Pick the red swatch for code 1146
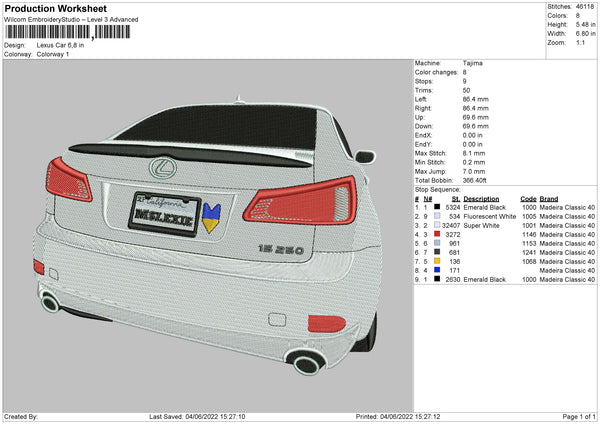This screenshot has height=424, width=600. tap(437, 234)
